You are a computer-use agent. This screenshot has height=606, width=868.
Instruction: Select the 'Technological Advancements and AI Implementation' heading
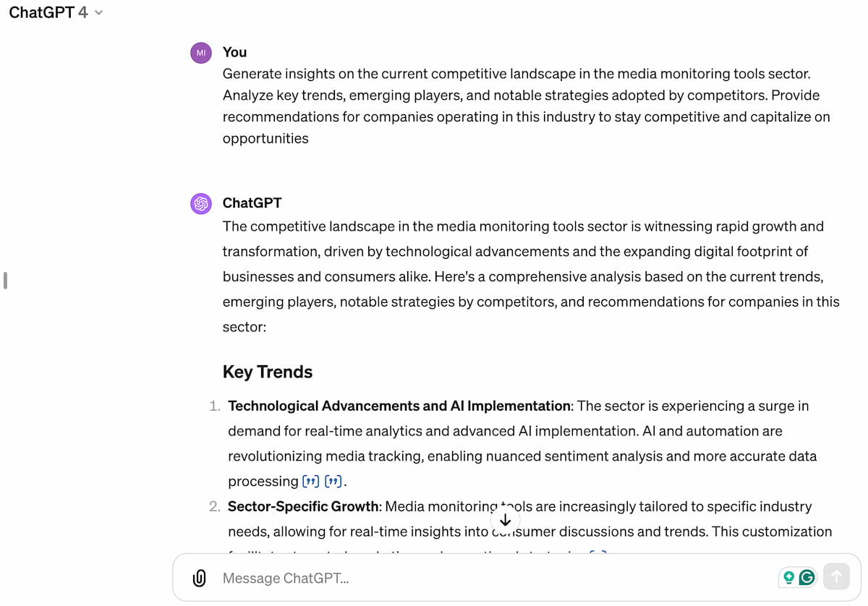tap(399, 406)
